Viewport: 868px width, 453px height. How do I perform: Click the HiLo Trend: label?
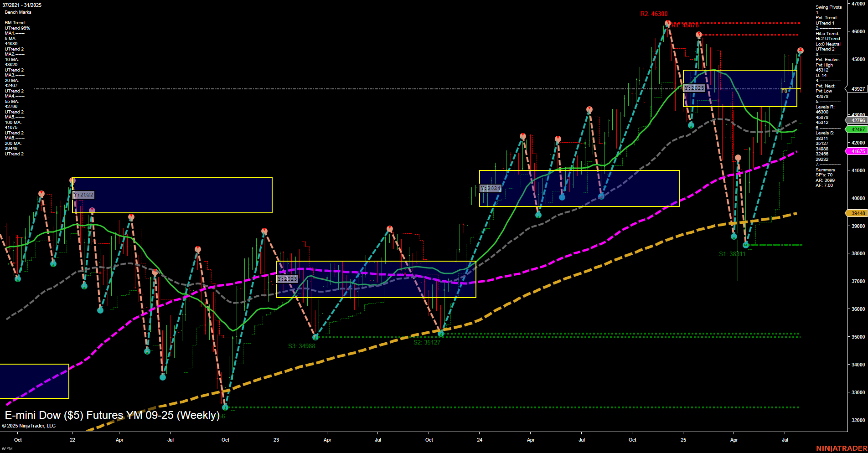[827, 34]
